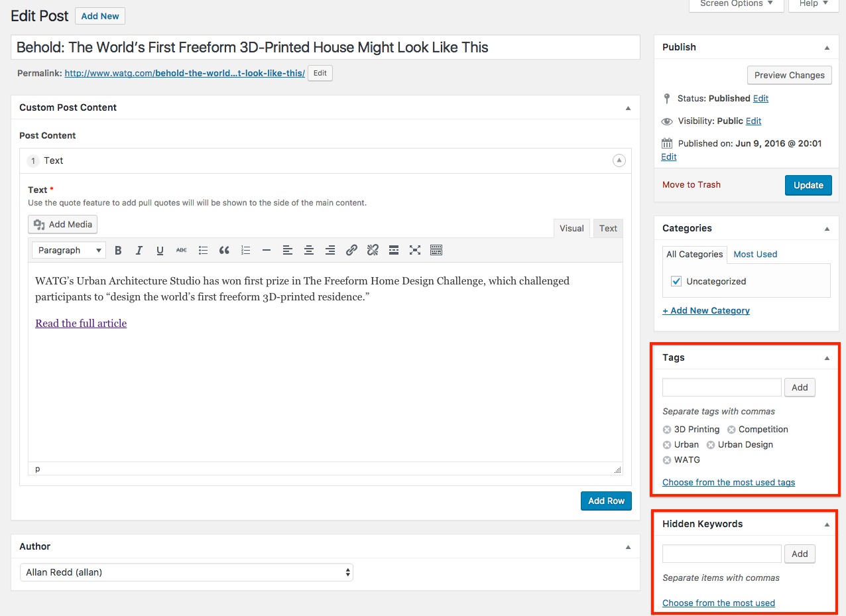Image resolution: width=846 pixels, height=616 pixels.
Task: Enter distraction-free fullscreen mode
Action: click(x=415, y=250)
